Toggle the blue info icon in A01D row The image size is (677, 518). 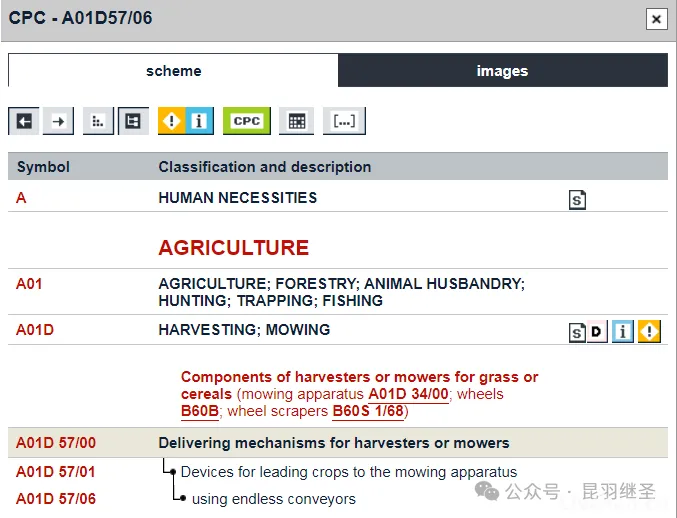pos(623,332)
